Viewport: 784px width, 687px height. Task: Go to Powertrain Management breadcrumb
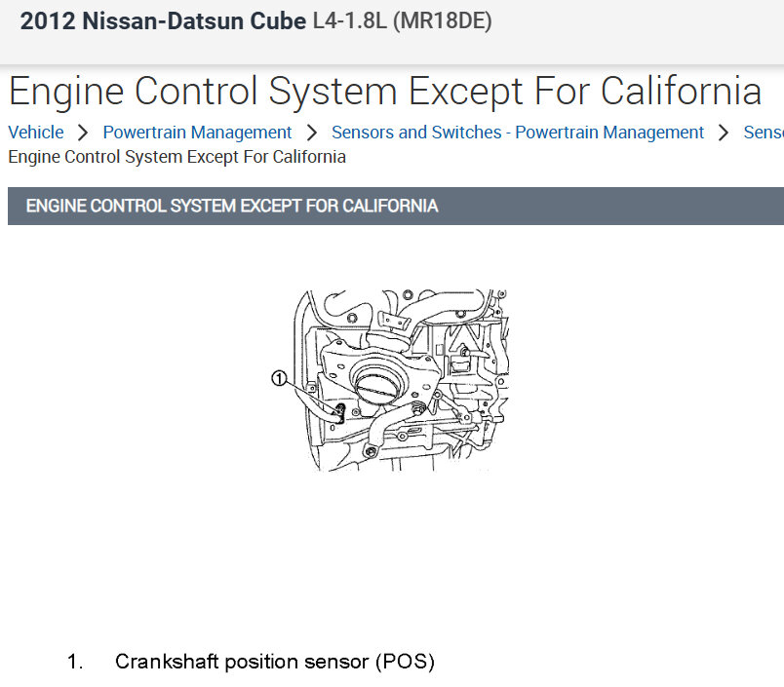click(x=197, y=133)
